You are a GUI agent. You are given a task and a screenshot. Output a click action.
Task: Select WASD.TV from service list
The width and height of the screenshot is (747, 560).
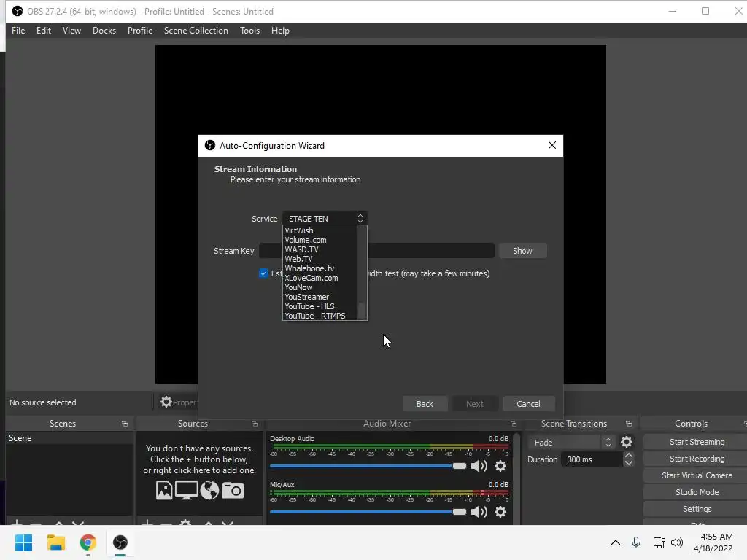click(x=320, y=249)
